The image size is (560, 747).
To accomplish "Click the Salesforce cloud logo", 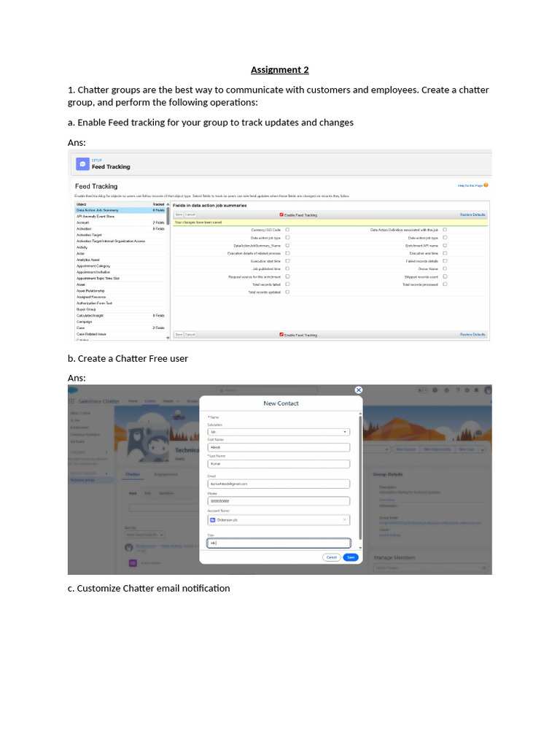I will (x=73, y=390).
